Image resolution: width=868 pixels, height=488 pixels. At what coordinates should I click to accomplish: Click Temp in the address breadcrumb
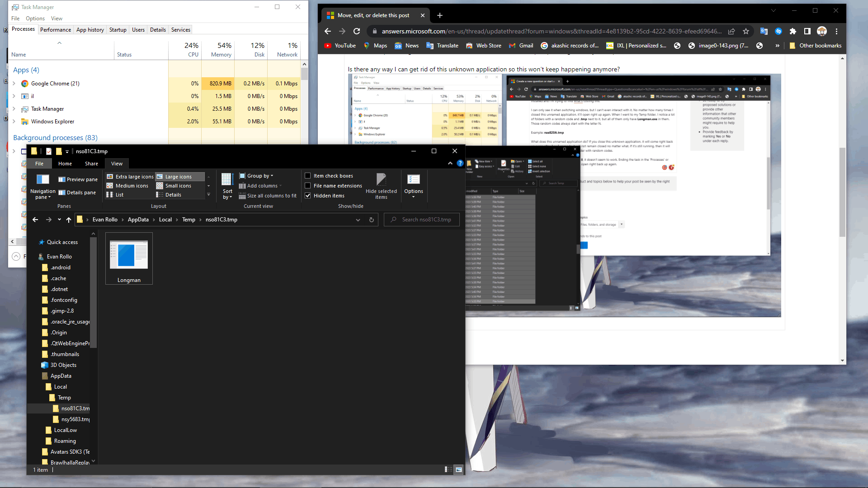189,220
